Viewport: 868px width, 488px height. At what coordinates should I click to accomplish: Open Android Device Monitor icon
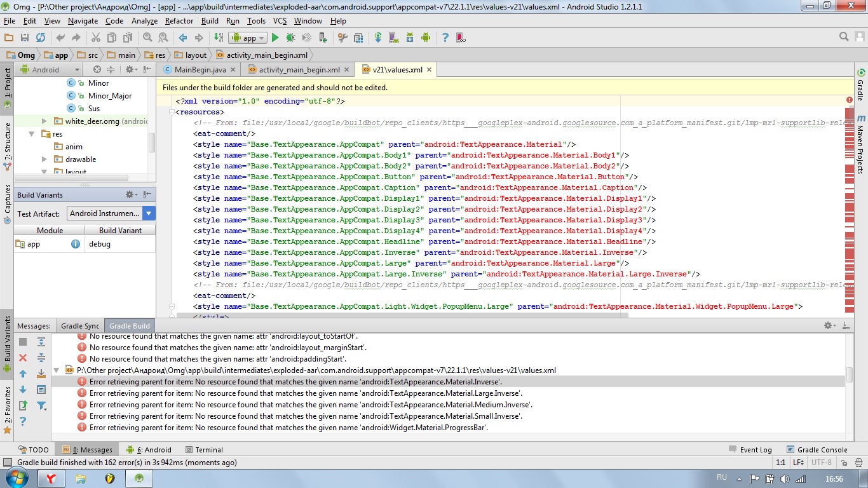click(x=426, y=37)
